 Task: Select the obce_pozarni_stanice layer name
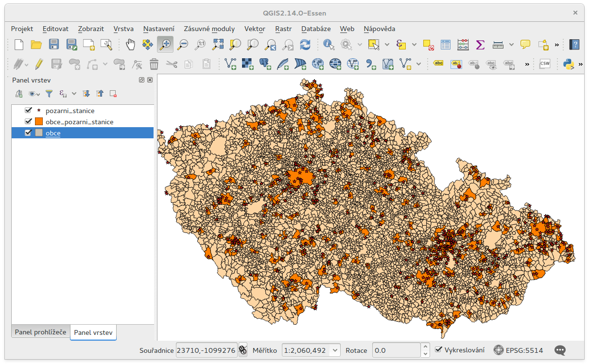point(80,122)
